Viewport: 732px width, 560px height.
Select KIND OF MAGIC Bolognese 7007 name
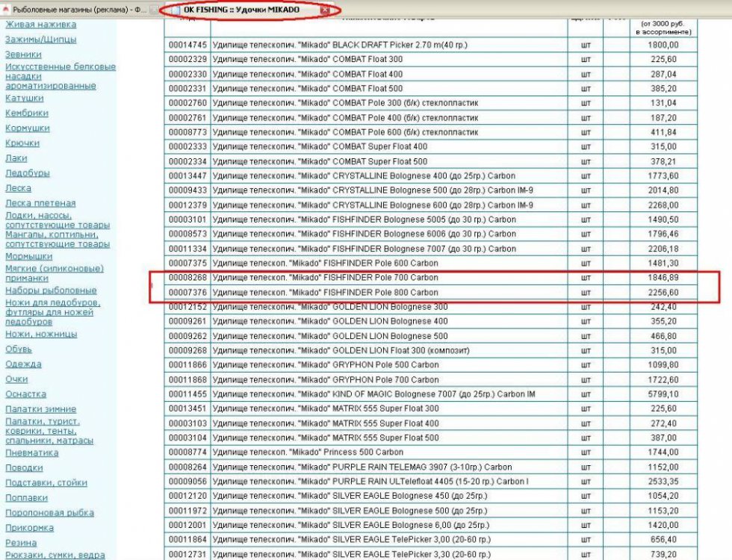click(374, 394)
